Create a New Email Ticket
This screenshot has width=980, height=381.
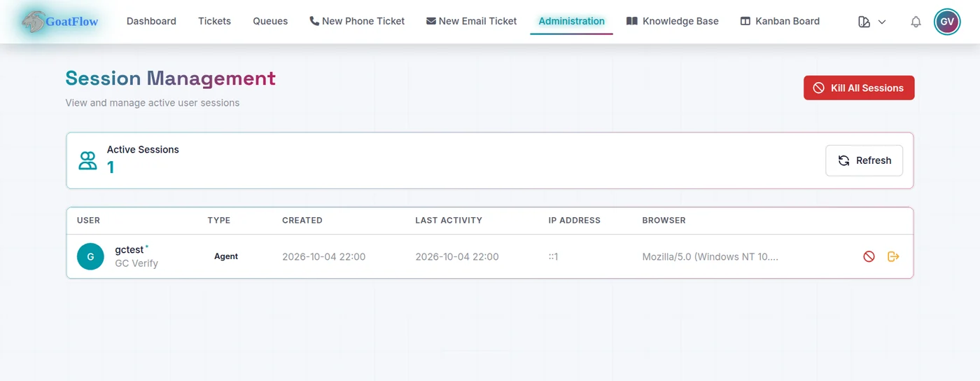pyautogui.click(x=472, y=21)
